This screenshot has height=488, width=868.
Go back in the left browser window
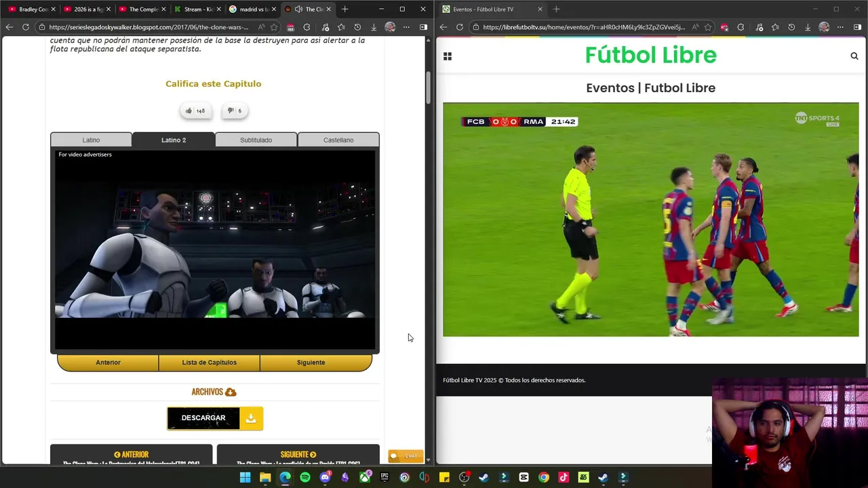coord(9,27)
